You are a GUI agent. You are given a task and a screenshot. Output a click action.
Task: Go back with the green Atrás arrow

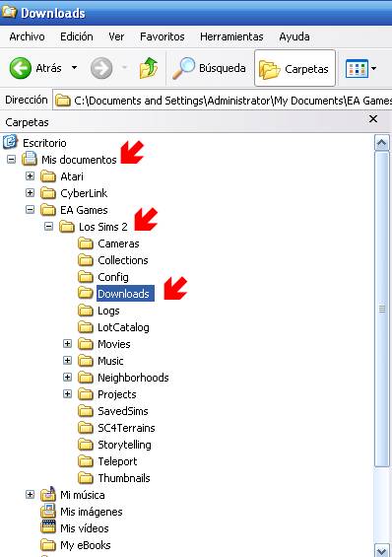[21, 68]
